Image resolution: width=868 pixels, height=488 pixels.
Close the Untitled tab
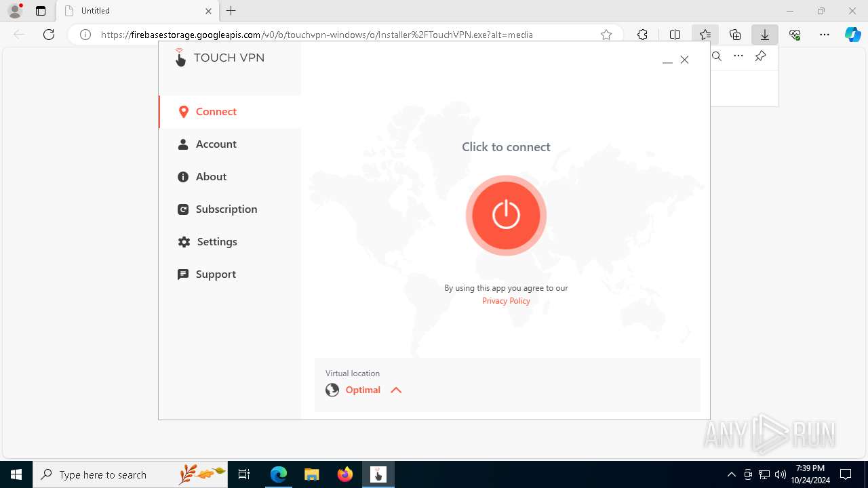(208, 11)
